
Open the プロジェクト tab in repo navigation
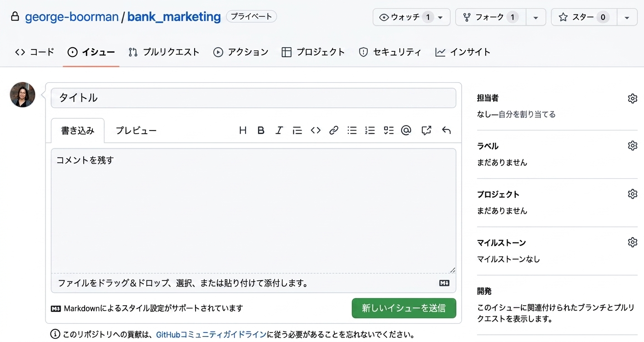[x=313, y=52]
